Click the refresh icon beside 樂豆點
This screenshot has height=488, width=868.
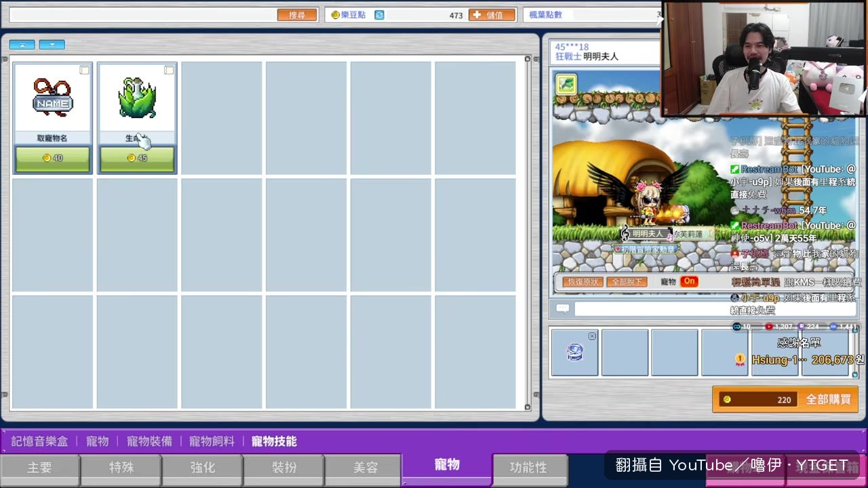[380, 15]
